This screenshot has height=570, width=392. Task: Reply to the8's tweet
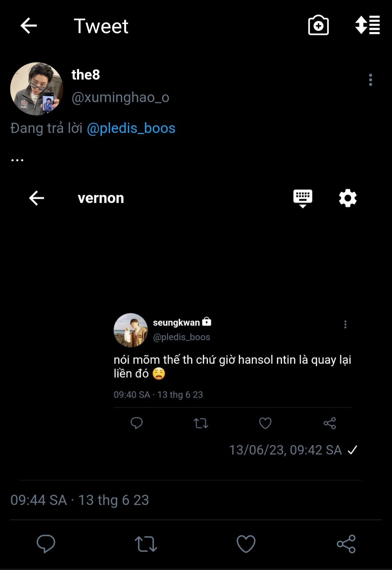[46, 543]
